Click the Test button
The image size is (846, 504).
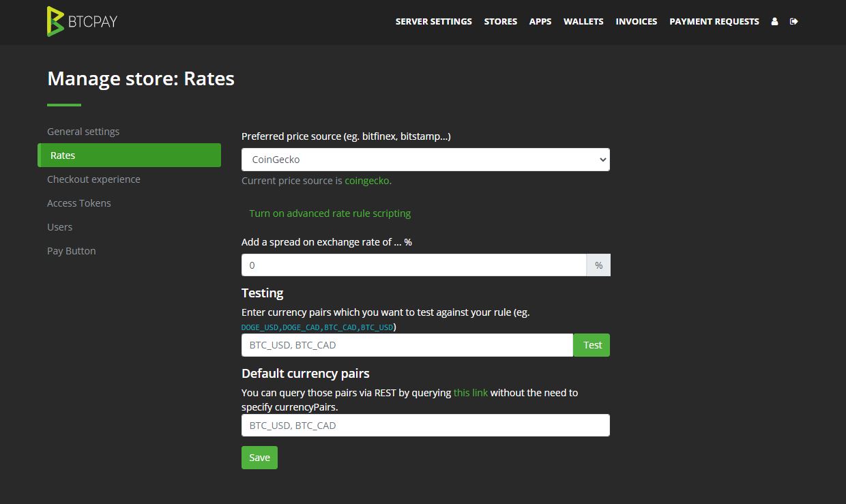pos(592,345)
